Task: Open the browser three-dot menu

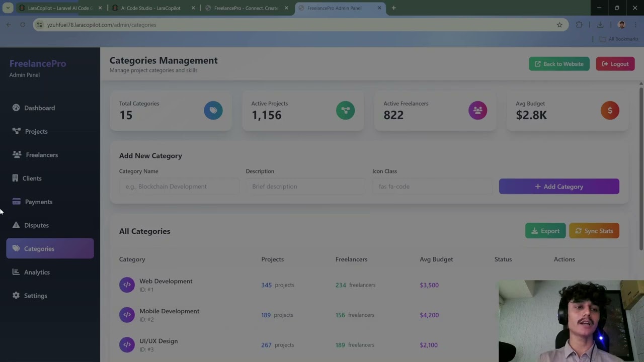Action: coord(636,25)
